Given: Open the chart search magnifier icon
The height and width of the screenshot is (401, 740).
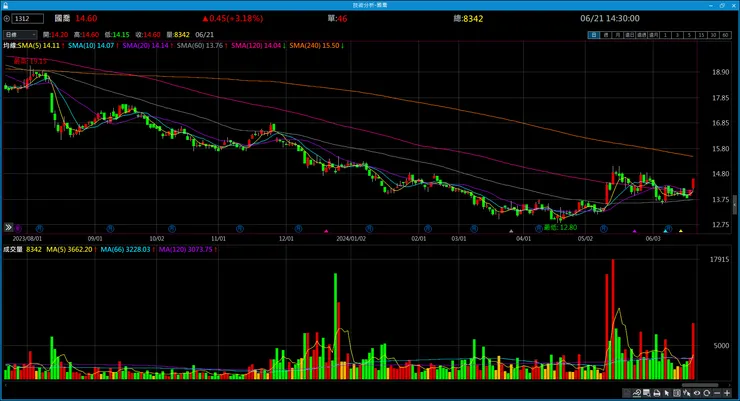Looking at the screenshot, I should pyautogui.click(x=637, y=393).
